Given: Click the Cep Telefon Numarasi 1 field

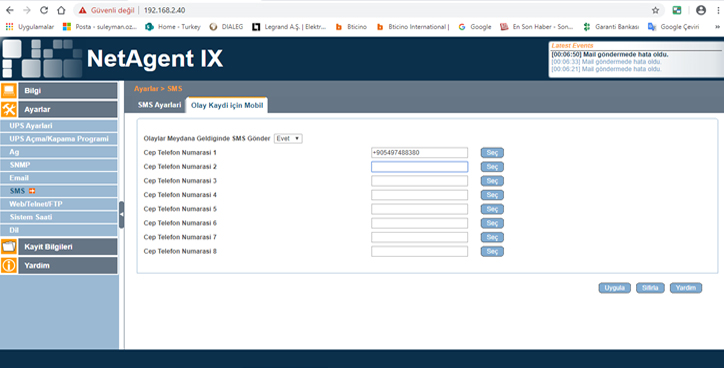Looking at the screenshot, I should [x=419, y=152].
